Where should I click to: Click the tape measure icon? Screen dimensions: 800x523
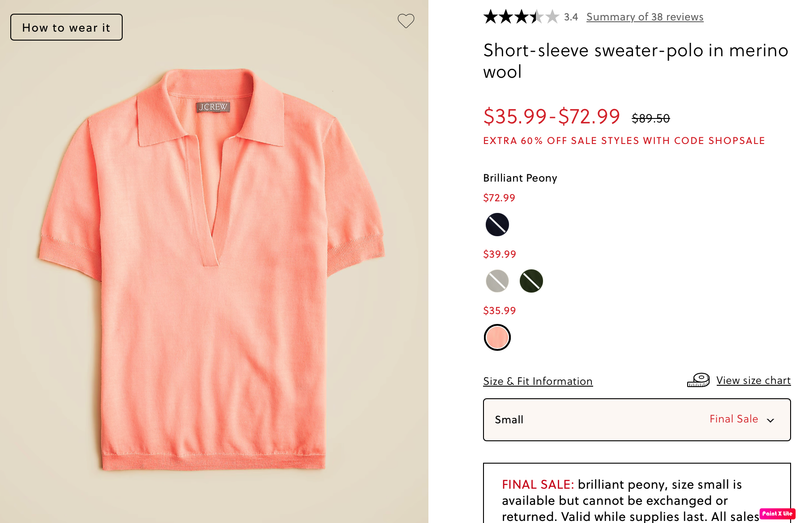coord(698,380)
